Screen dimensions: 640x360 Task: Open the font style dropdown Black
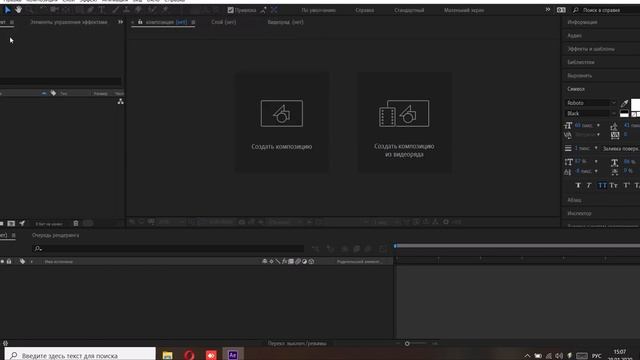pyautogui.click(x=591, y=113)
